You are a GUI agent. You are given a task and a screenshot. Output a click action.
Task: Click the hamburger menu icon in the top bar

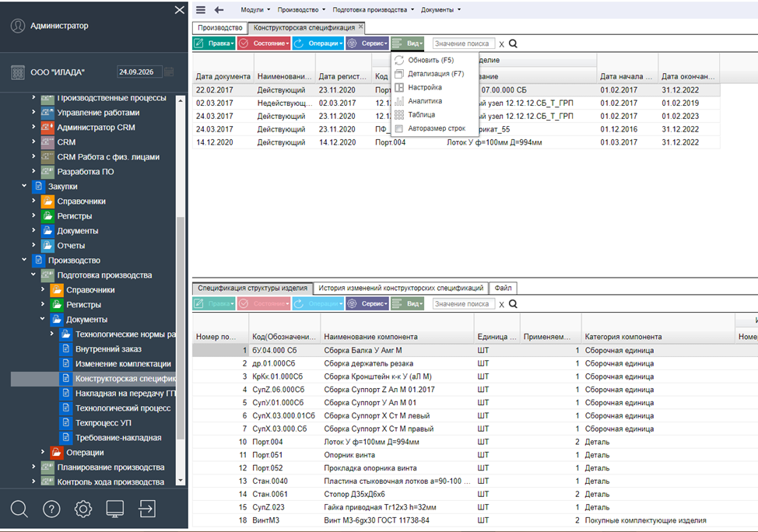click(201, 9)
